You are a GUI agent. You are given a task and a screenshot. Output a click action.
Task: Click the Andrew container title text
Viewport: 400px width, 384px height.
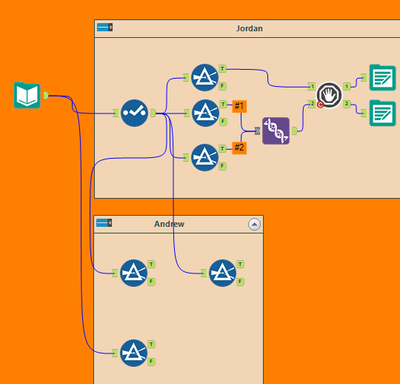(169, 224)
